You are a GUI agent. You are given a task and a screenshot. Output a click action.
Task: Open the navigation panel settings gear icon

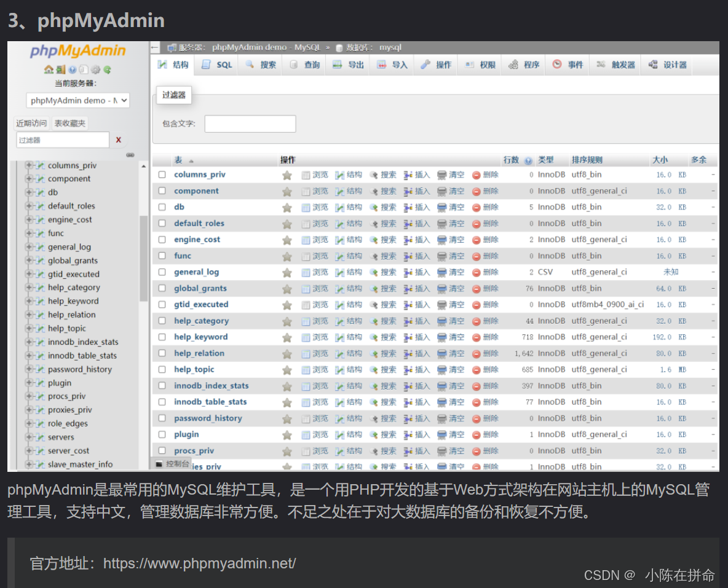[96, 69]
